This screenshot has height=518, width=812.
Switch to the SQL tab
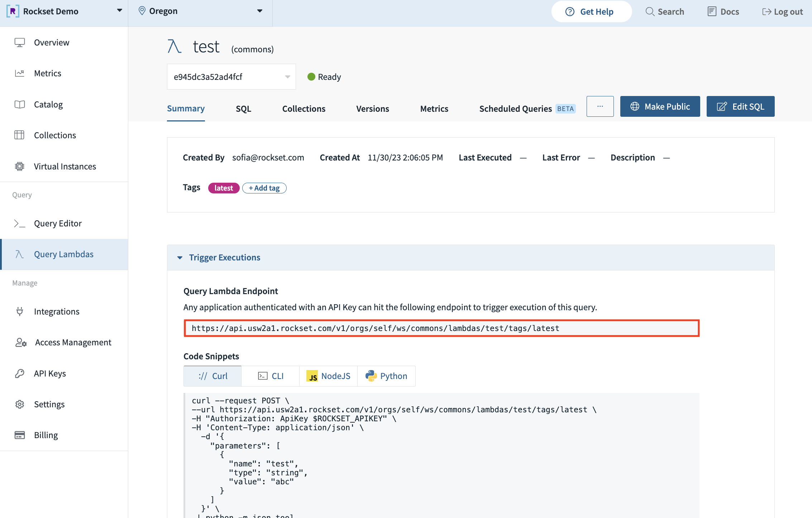[243, 109]
